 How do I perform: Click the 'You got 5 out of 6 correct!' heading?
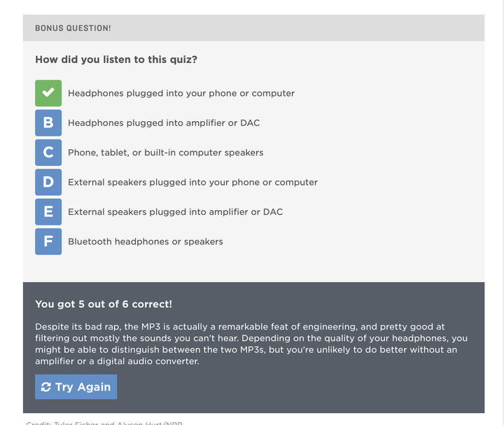coord(104,304)
